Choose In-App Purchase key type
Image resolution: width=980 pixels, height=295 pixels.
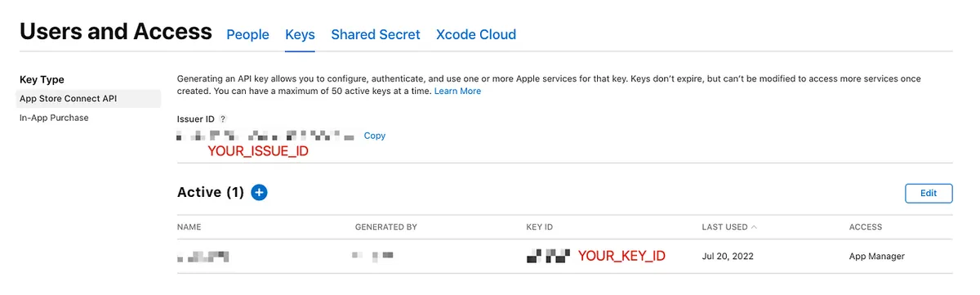(54, 118)
